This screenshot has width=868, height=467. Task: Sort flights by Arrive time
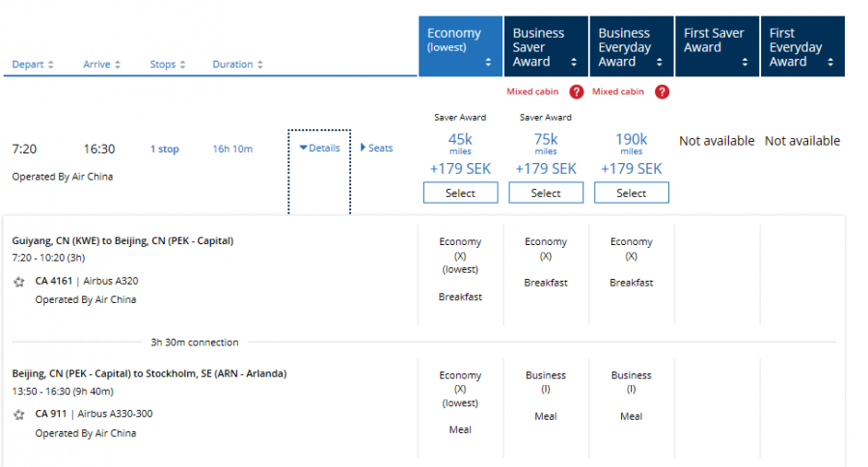click(x=101, y=65)
